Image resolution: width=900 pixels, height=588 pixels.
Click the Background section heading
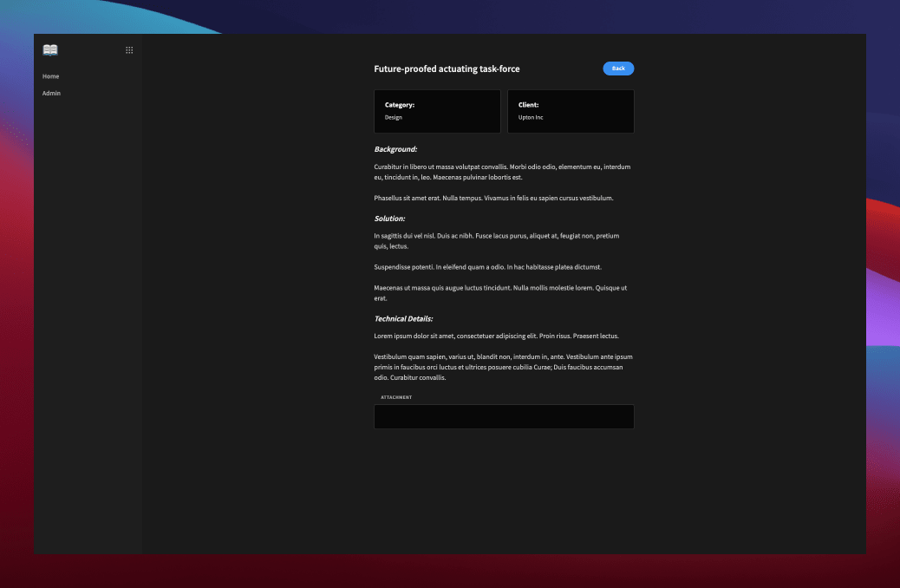click(x=396, y=148)
